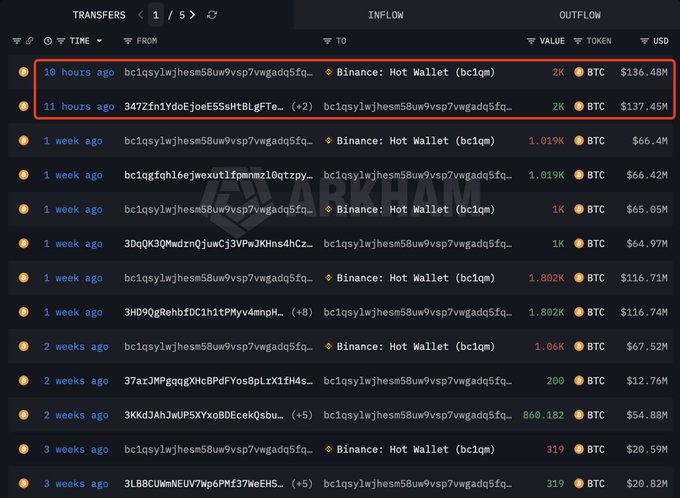Select the 1.802K value in $116.74M row
Image resolution: width=680 pixels, height=498 pixels.
[546, 312]
